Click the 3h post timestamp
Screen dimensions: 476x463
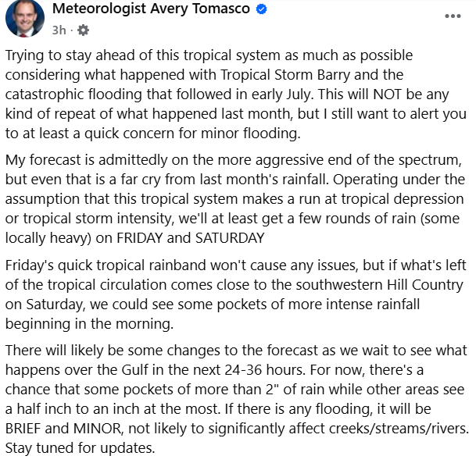coord(59,30)
